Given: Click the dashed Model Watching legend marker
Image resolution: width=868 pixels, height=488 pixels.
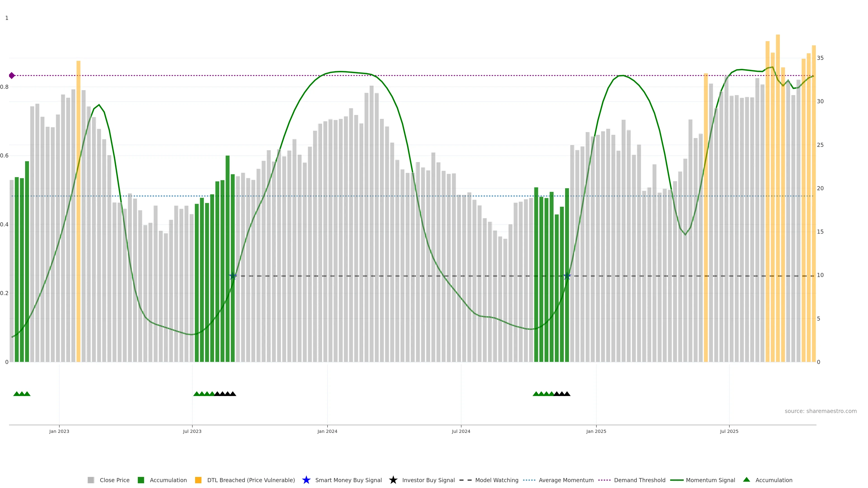Looking at the screenshot, I should [x=465, y=480].
